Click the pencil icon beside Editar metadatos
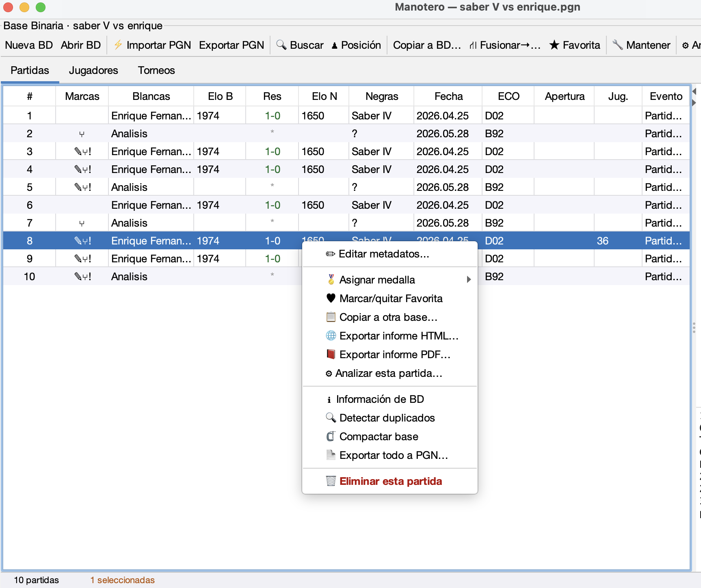Viewport: 701px width, 588px height. point(331,254)
